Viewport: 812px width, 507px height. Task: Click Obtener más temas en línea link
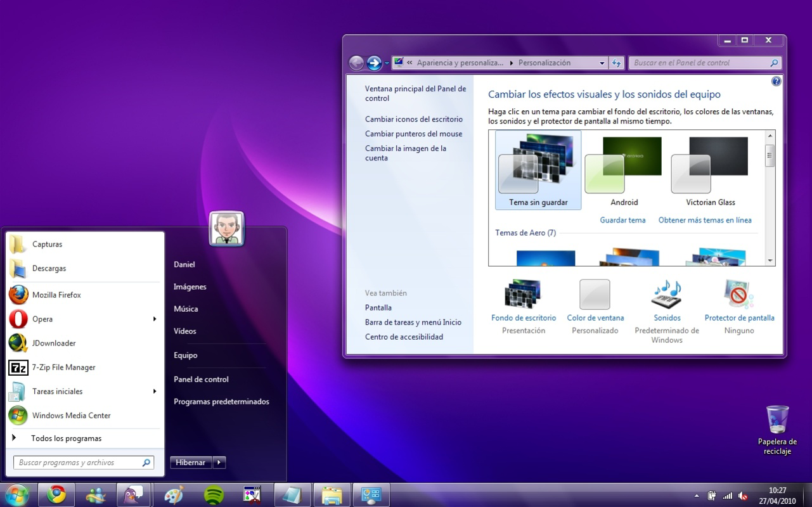tap(705, 220)
